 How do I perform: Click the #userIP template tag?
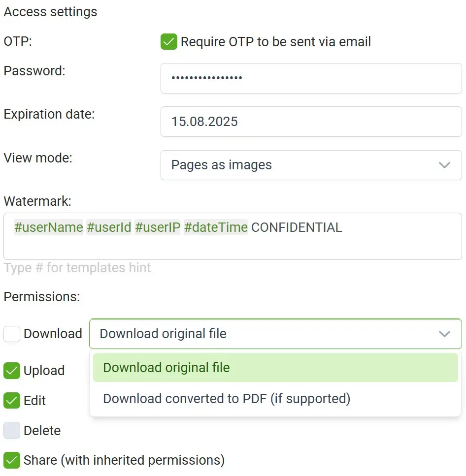pyautogui.click(x=158, y=227)
